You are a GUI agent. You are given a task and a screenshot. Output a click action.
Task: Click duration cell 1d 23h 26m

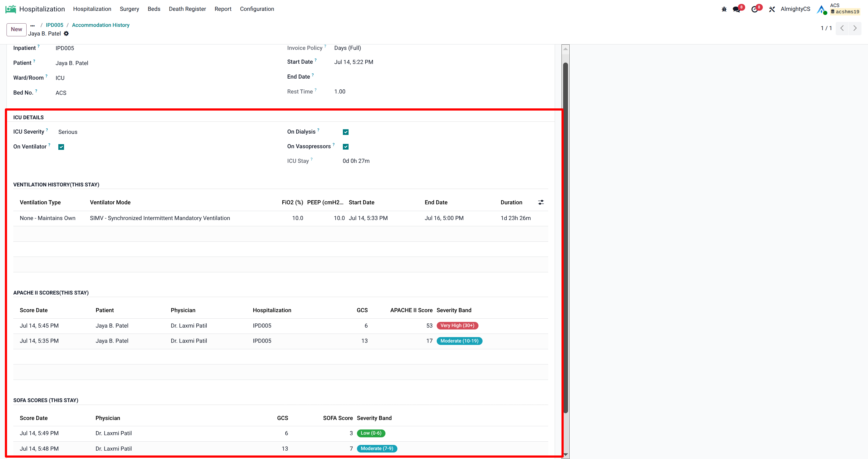click(516, 218)
